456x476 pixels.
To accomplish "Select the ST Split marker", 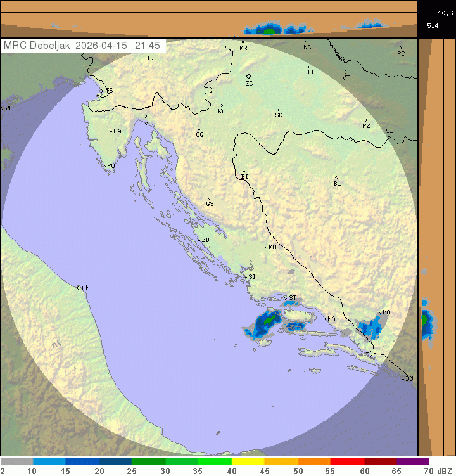I will tap(286, 297).
